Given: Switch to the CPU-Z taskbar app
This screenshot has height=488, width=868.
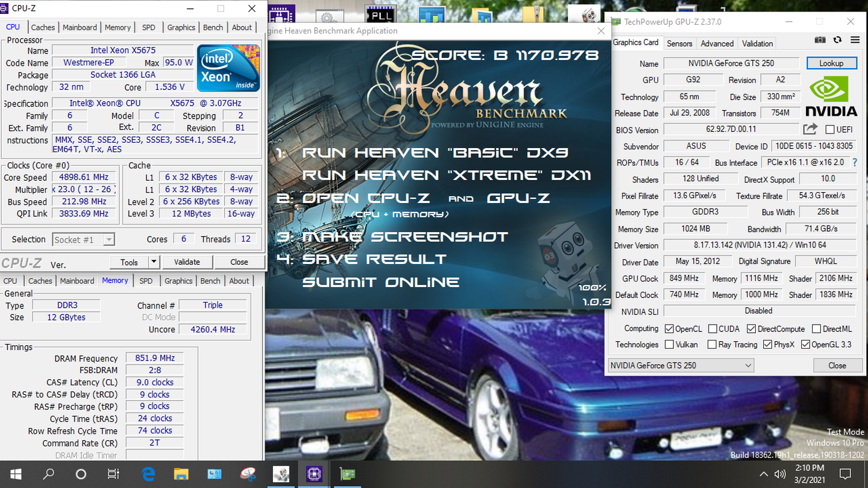Looking at the screenshot, I should 314,474.
